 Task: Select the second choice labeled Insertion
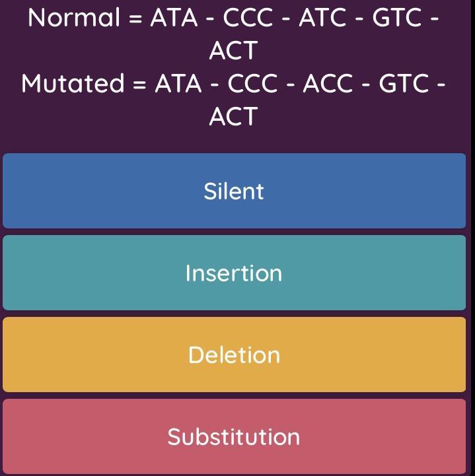234,273
